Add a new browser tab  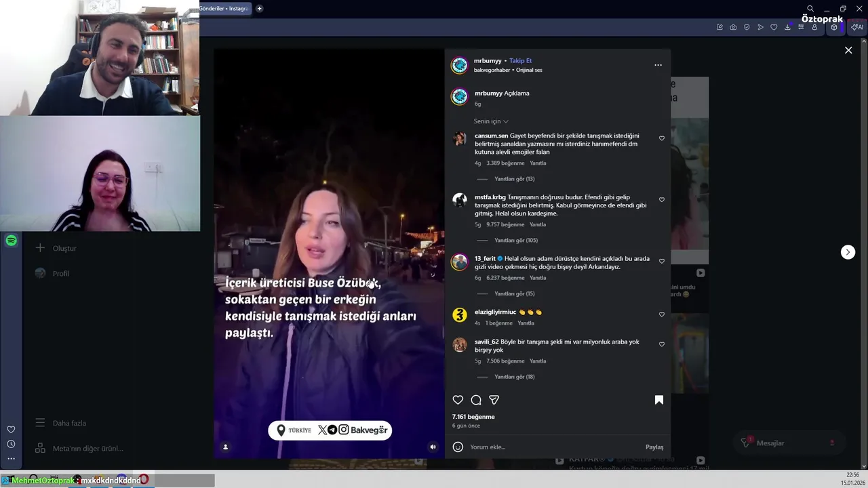(x=259, y=8)
